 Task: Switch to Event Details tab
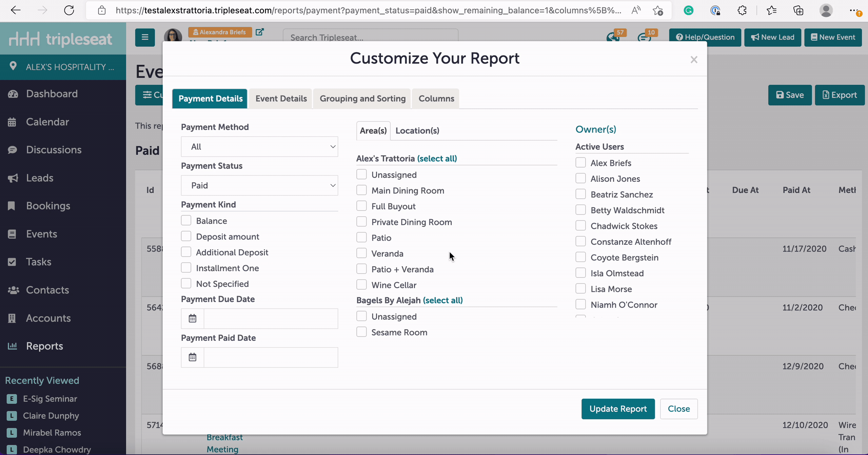pos(281,99)
